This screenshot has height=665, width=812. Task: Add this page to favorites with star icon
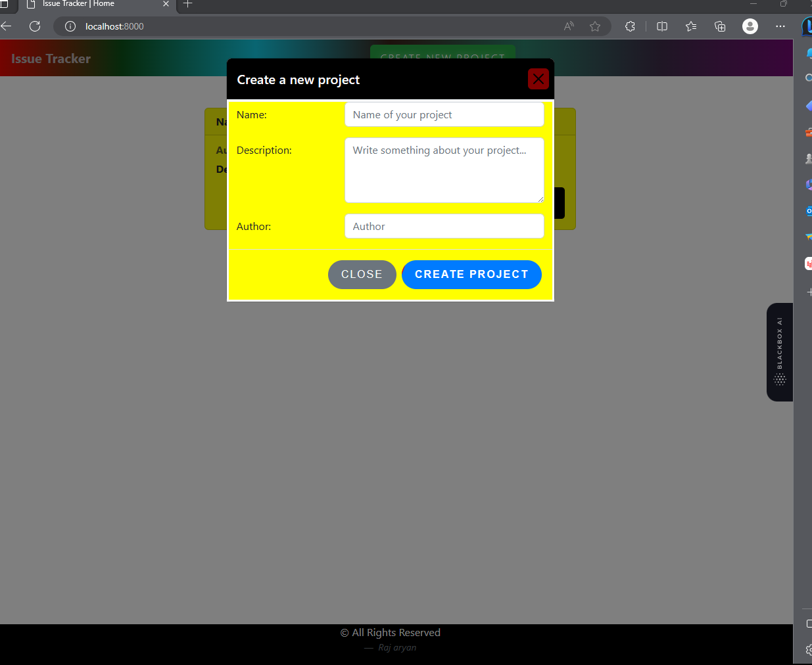(x=595, y=26)
